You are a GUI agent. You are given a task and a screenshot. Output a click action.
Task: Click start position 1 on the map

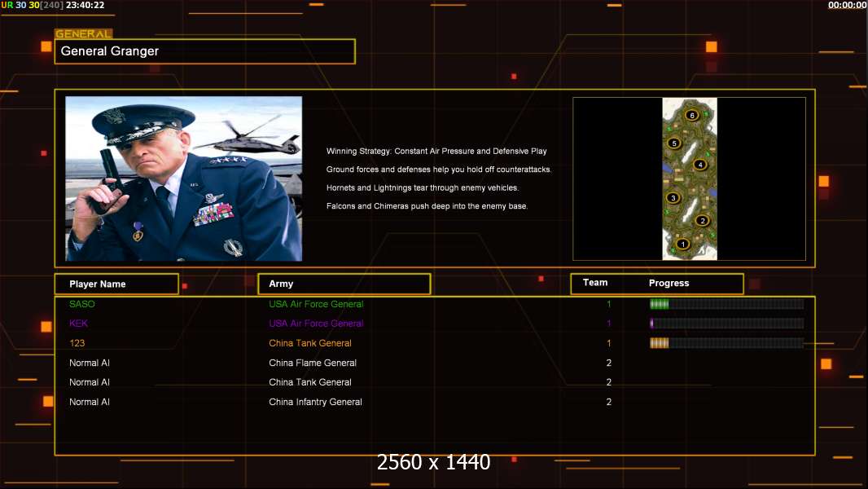[x=683, y=244]
